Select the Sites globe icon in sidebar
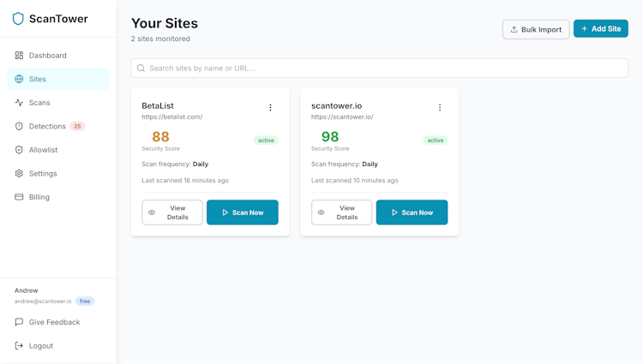643x364 pixels. (x=19, y=79)
